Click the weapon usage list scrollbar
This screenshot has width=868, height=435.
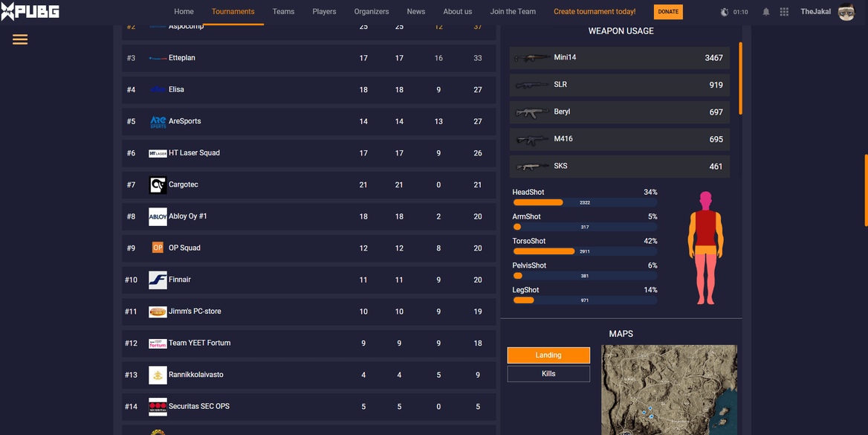tap(741, 78)
